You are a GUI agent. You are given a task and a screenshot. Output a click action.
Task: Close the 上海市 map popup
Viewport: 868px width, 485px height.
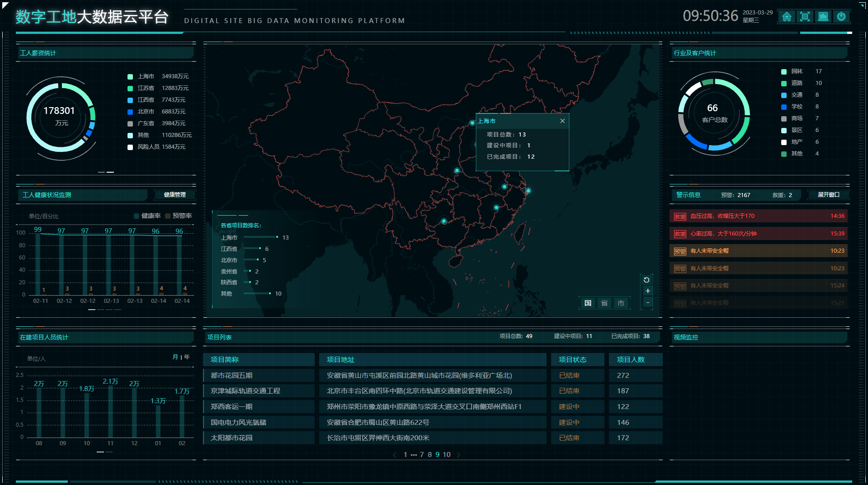(562, 121)
